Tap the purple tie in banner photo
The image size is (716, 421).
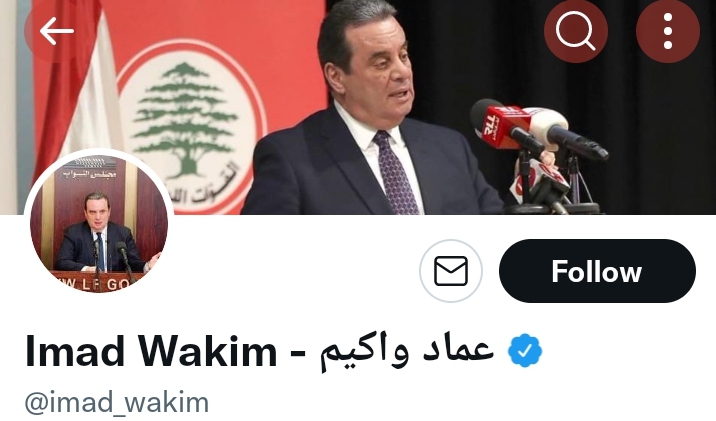(x=395, y=173)
